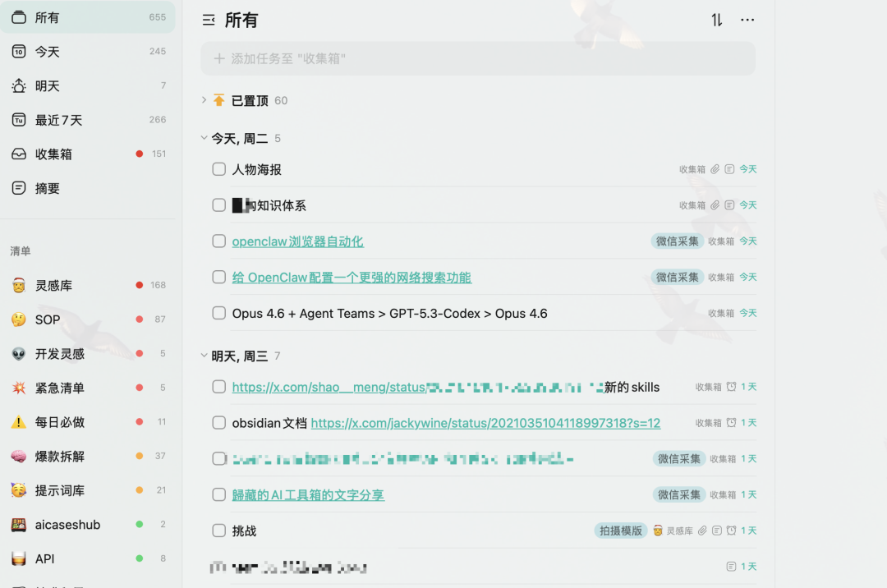The image size is (887, 588).
Task: Complete the 挑战 task checkbox
Action: (218, 531)
